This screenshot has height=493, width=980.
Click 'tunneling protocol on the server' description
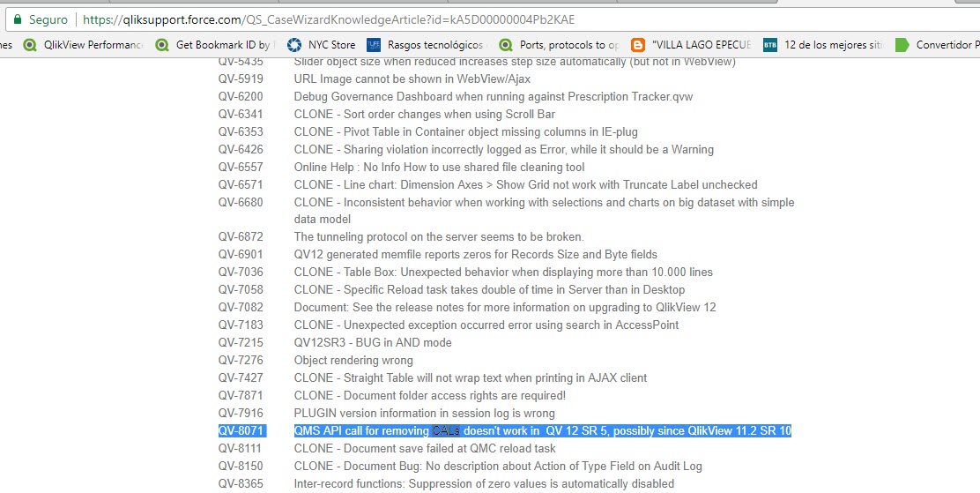pyautogui.click(x=439, y=237)
